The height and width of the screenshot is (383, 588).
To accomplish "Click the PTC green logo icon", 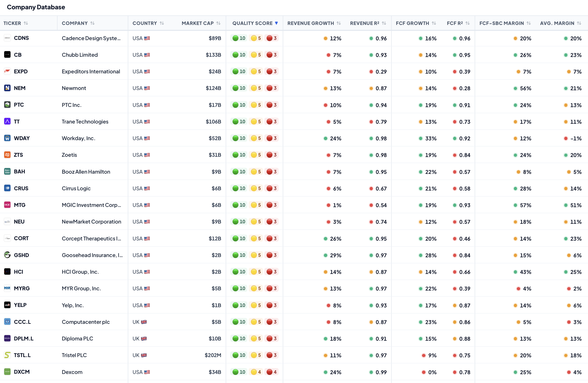I will [x=7, y=105].
